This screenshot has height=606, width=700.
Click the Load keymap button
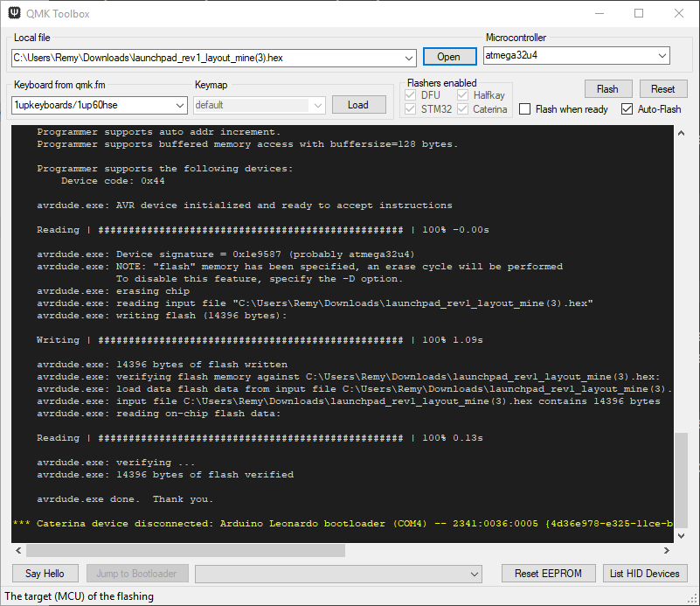[358, 105]
